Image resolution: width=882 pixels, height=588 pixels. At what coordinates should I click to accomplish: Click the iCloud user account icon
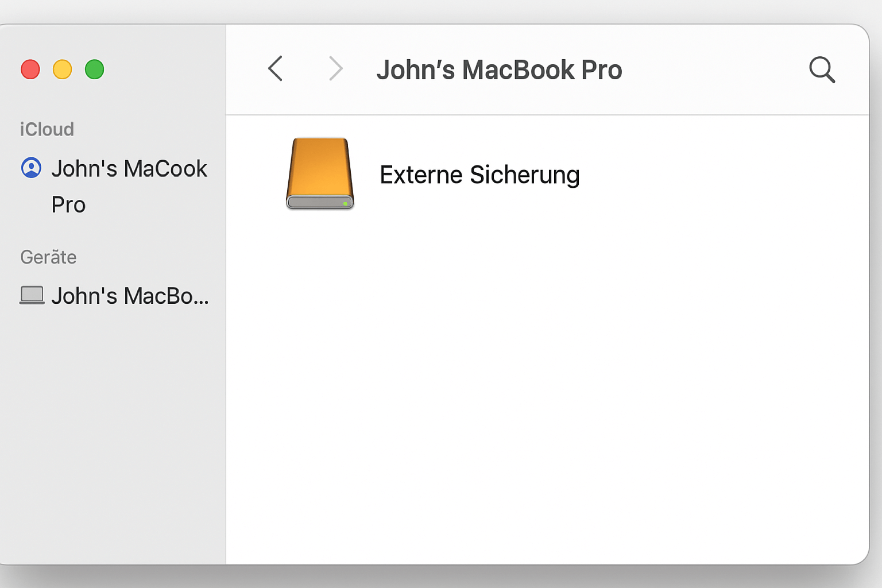point(31,168)
